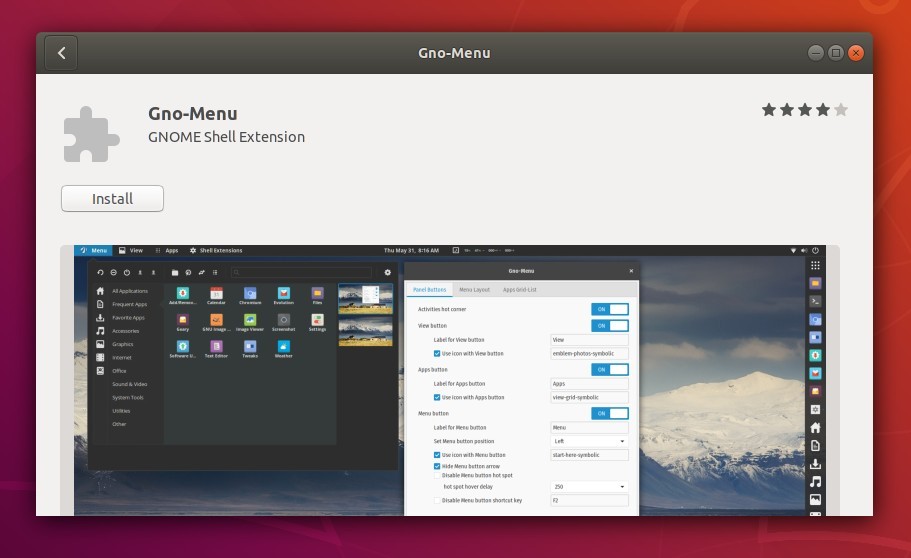Click the power-off icon in Gno-Menu toolbar
Screen dimensions: 911x558
click(127, 272)
